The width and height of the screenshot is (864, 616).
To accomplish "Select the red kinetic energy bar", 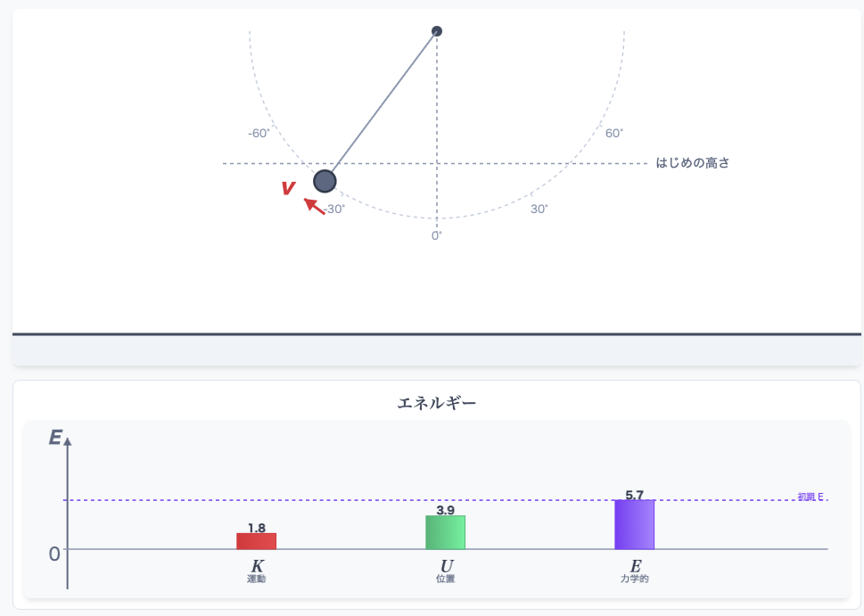I will (x=256, y=541).
